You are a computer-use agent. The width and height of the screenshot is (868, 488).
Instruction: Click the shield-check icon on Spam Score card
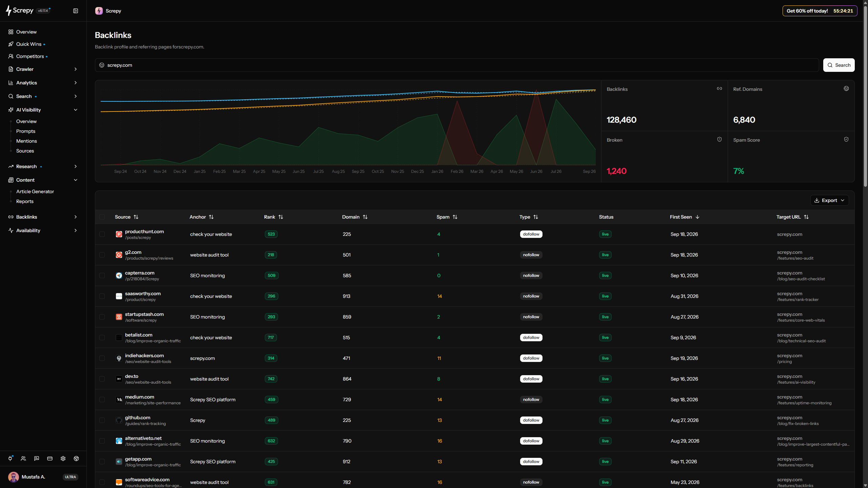point(846,139)
